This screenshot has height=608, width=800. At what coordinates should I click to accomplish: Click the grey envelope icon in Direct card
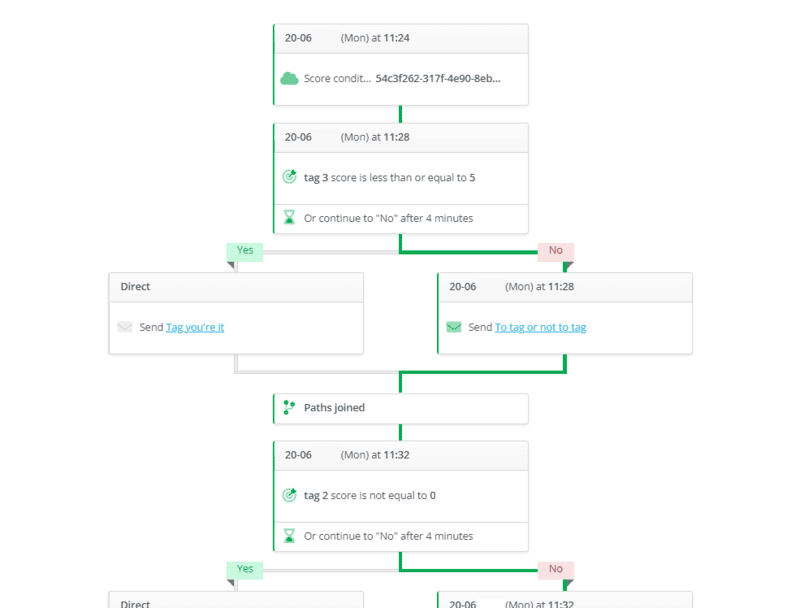tap(125, 327)
